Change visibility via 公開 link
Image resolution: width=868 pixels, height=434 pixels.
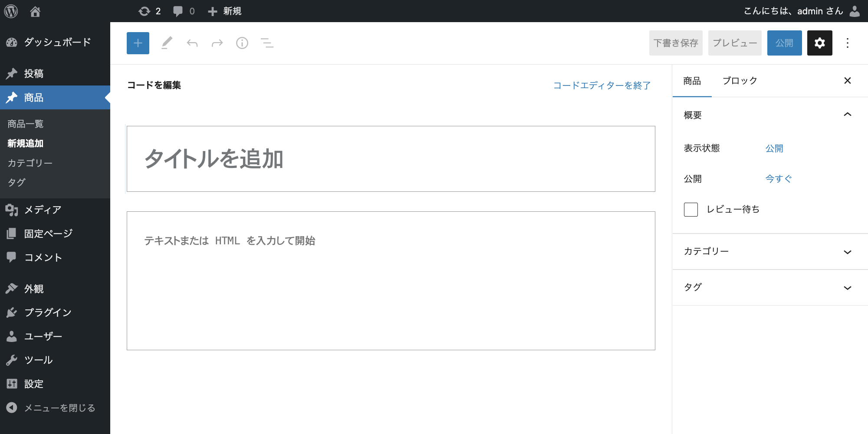click(774, 148)
